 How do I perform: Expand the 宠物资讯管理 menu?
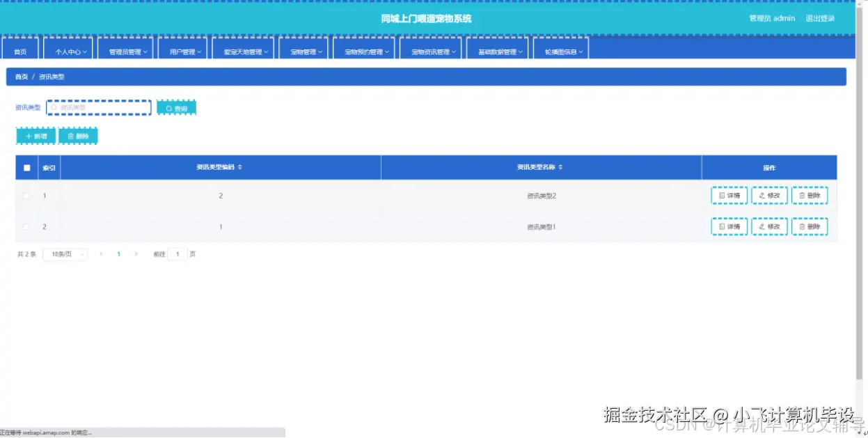431,49
